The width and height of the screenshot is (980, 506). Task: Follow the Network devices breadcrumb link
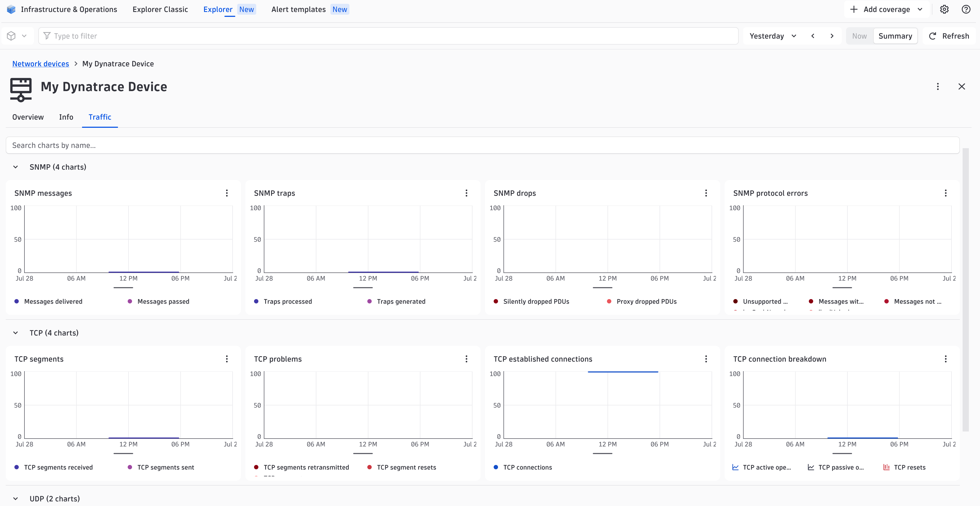point(41,64)
